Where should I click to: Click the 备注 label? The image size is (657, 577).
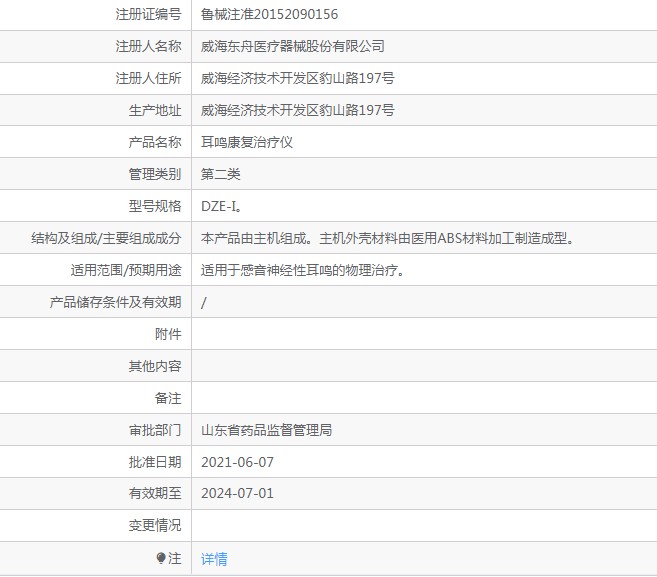tap(168, 398)
